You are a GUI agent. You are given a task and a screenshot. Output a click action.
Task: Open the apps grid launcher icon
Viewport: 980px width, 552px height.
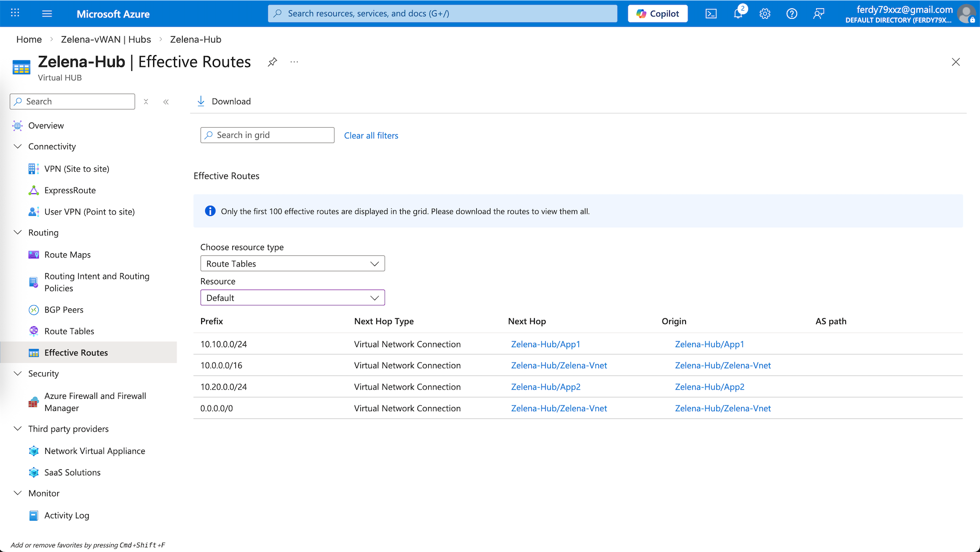coord(15,14)
